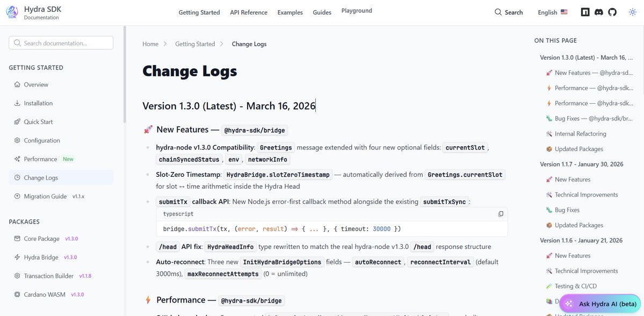This screenshot has height=316, width=644.
Task: Click the Migration Guide arrow icon
Action: click(17, 196)
